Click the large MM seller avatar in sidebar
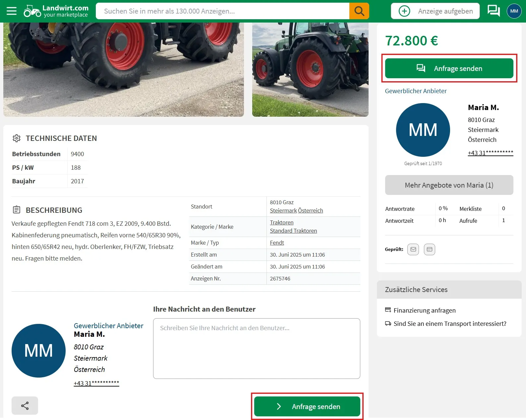Screen dimensions: 526x420 [x=423, y=130]
